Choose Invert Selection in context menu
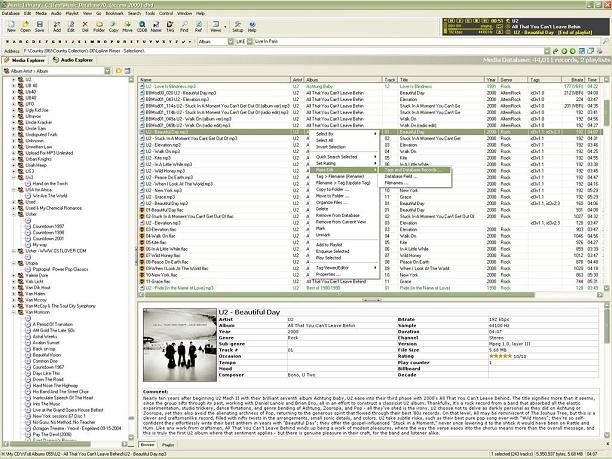This screenshot has width=612, height=459. pos(344,147)
